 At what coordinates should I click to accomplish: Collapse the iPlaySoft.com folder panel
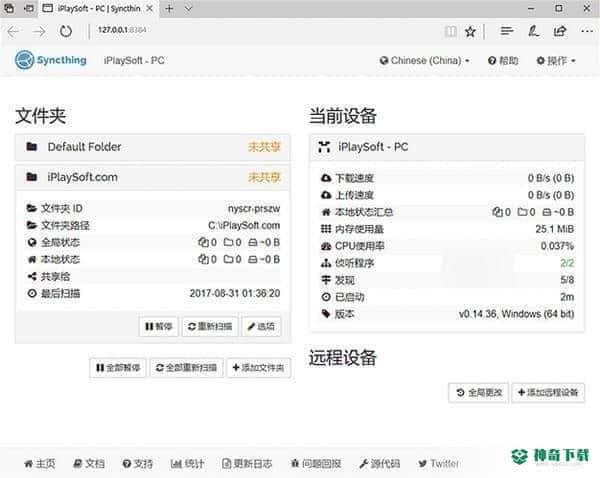tap(153, 177)
